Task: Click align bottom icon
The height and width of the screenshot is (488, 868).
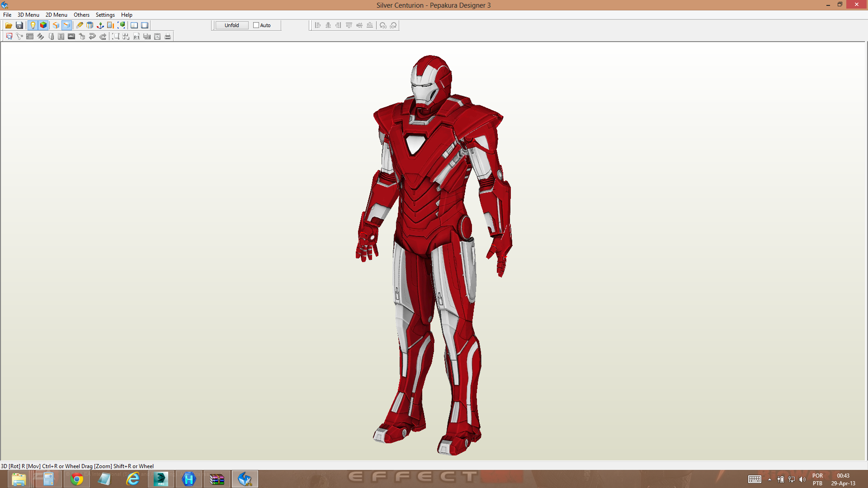Action: (x=370, y=25)
